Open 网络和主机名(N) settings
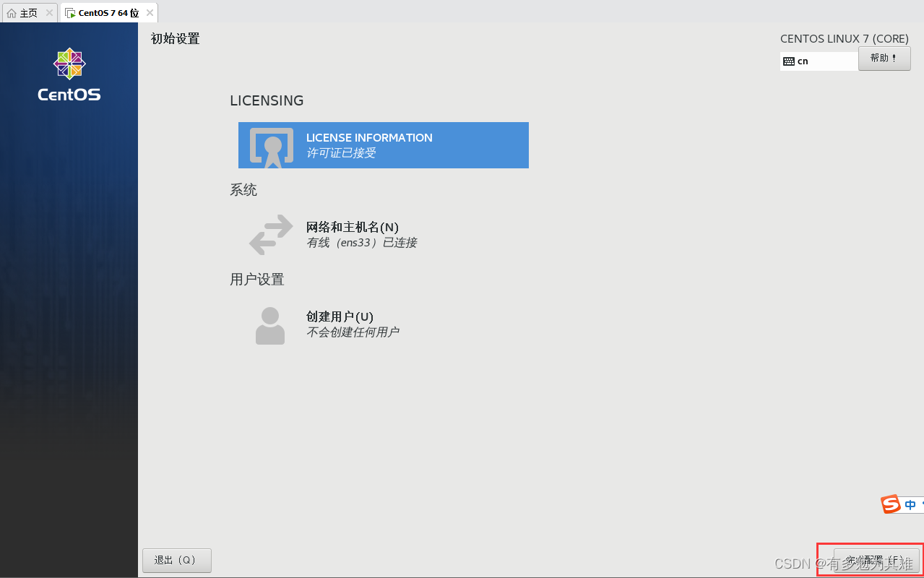 click(353, 227)
